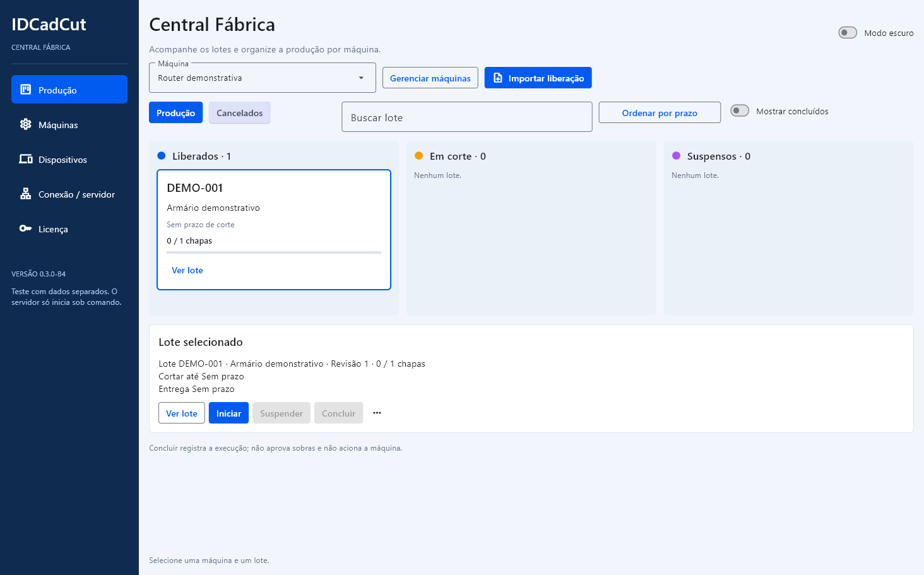Screen dimensions: 924x575
Task: Open the Máquina dropdown
Action: 263,78
